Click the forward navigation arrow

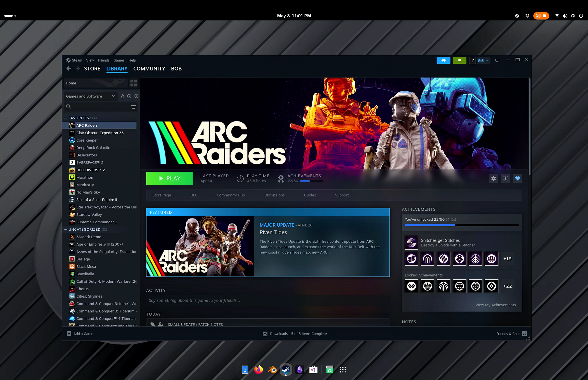78,68
